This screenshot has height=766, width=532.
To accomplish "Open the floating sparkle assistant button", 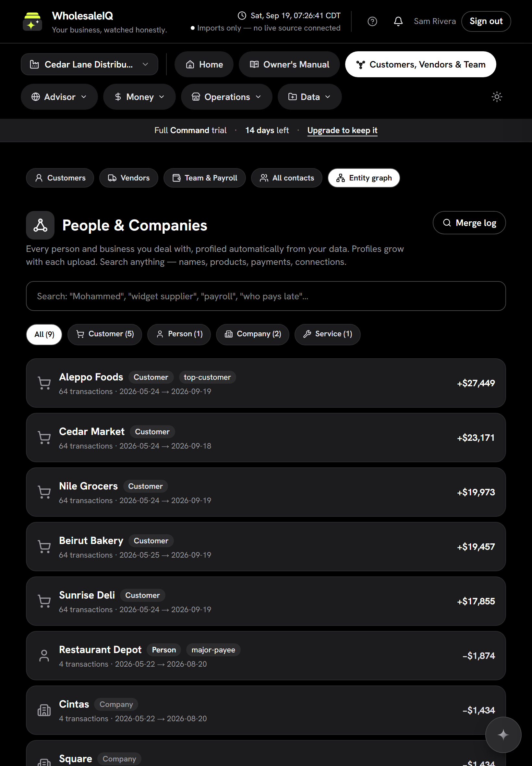I will 503,735.
